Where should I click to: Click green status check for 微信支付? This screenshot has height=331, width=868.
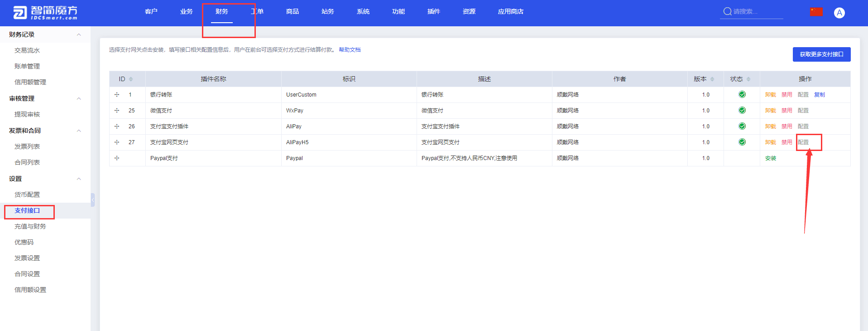tap(742, 110)
